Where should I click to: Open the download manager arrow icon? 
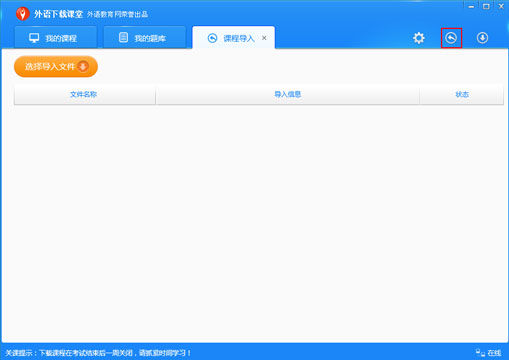tap(482, 38)
